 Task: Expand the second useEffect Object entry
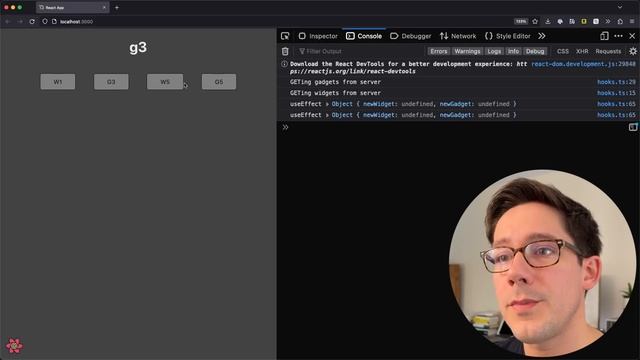click(x=327, y=115)
